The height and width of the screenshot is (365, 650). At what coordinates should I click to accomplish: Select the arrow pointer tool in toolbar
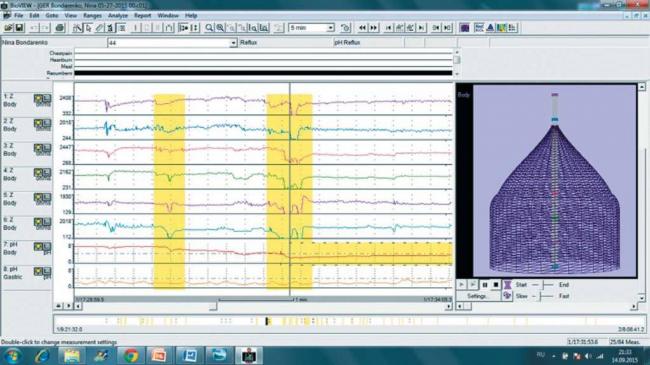pyautogui.click(x=88, y=28)
